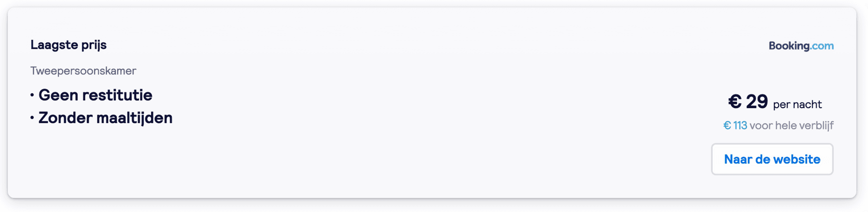This screenshot has height=212, width=868.
Task: Click the large euro sign beside 29
Action: click(735, 101)
